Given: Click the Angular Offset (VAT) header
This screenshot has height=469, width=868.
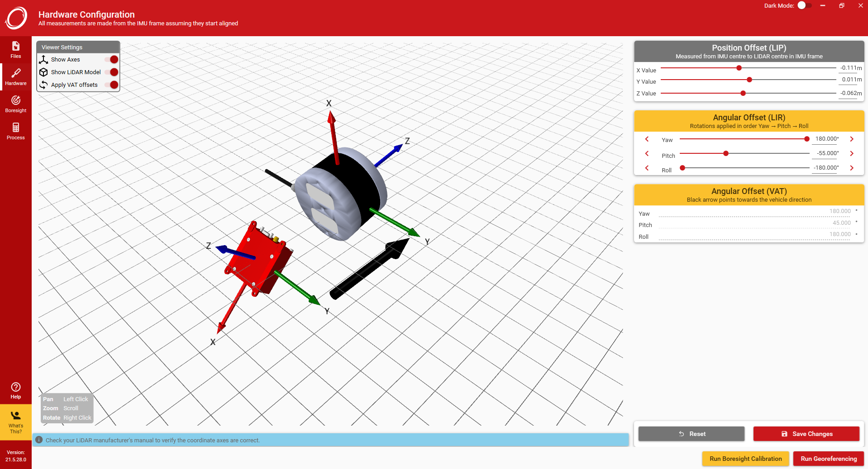Looking at the screenshot, I should (x=749, y=195).
